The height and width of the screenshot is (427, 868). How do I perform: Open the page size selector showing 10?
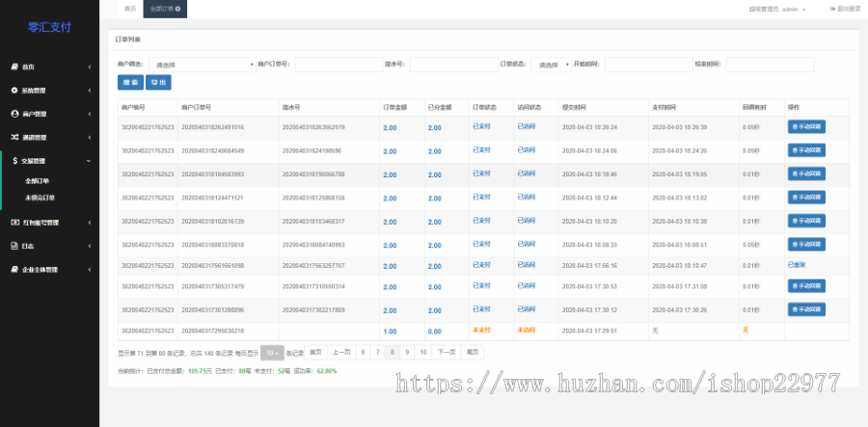272,353
